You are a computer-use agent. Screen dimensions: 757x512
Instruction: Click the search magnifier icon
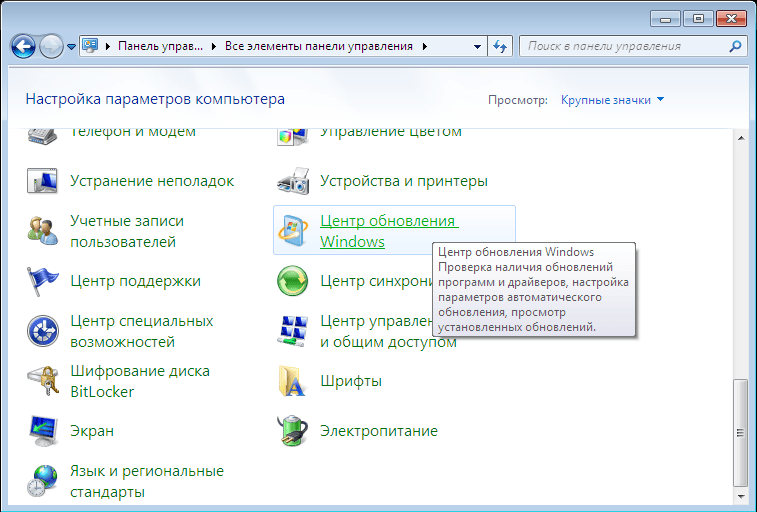coord(735,46)
